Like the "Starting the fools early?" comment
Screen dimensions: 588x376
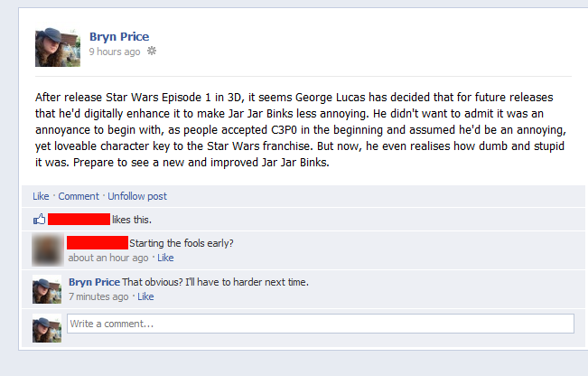(x=165, y=258)
